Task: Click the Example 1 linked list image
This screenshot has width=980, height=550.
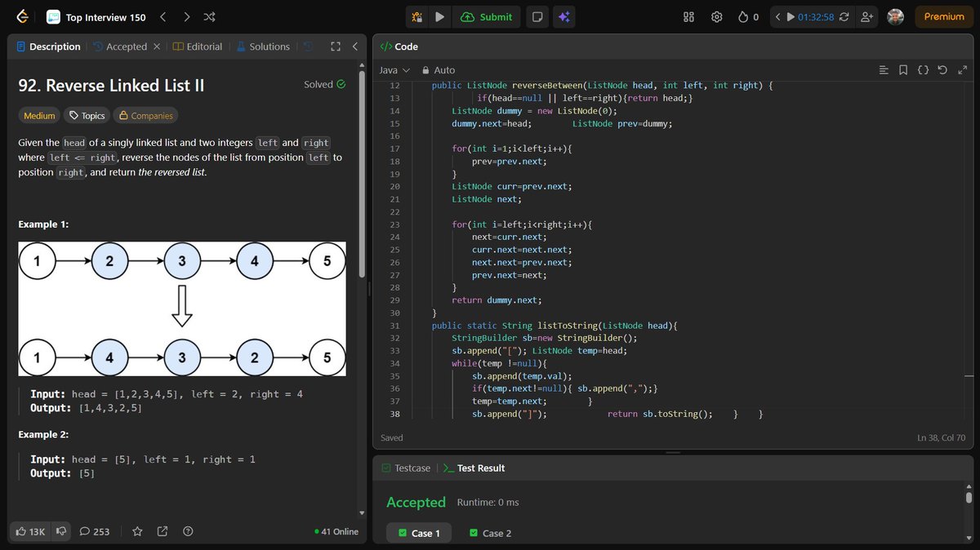Action: [x=182, y=308]
